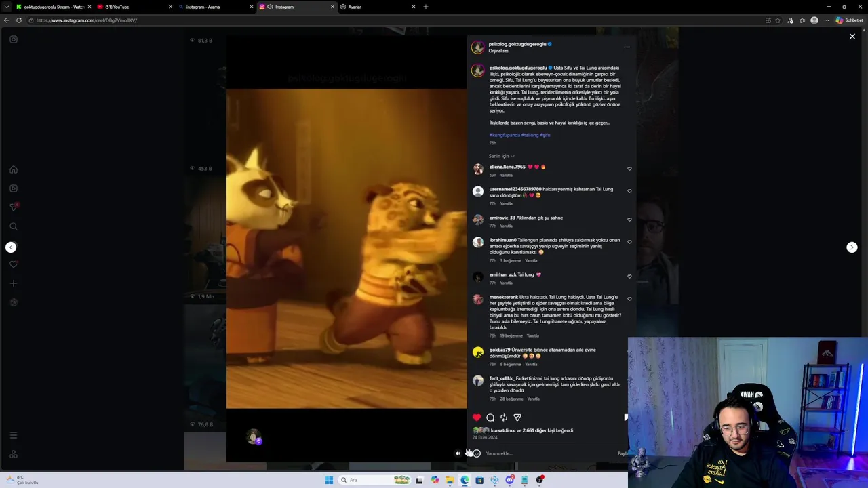
Task: Click the repost arrows icon
Action: pyautogui.click(x=504, y=418)
